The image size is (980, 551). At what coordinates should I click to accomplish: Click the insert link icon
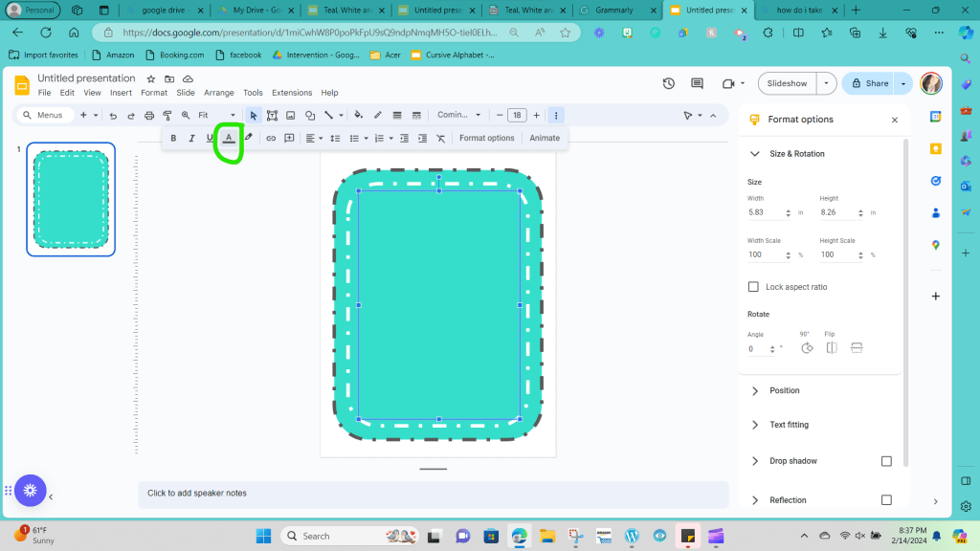point(271,138)
